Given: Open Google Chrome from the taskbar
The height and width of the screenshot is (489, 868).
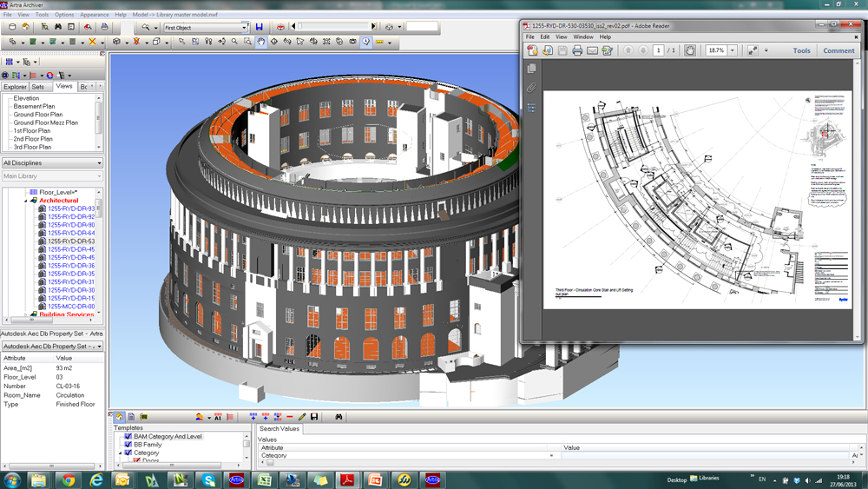Looking at the screenshot, I should pyautogui.click(x=69, y=480).
